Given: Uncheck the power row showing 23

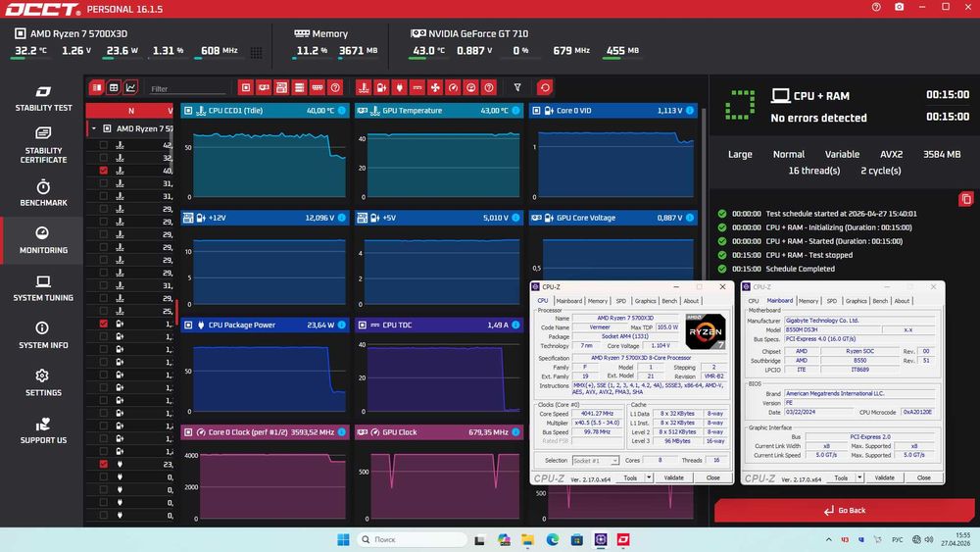Looking at the screenshot, I should coord(103,464).
